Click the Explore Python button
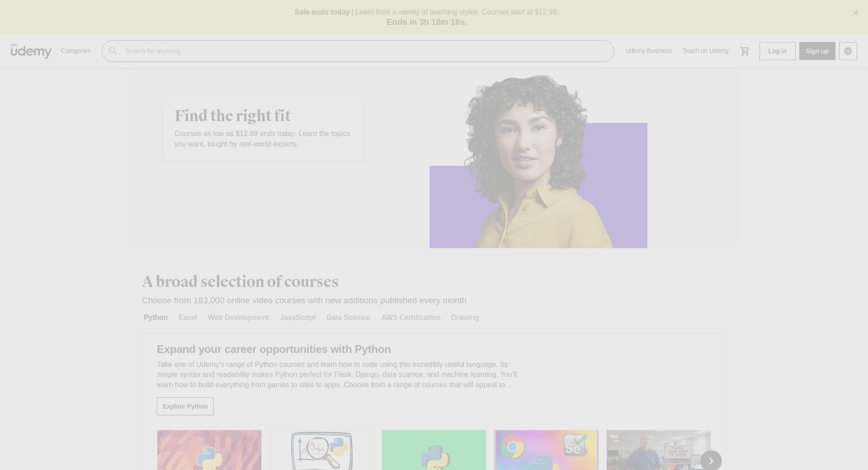This screenshot has width=868, height=470. (x=185, y=406)
